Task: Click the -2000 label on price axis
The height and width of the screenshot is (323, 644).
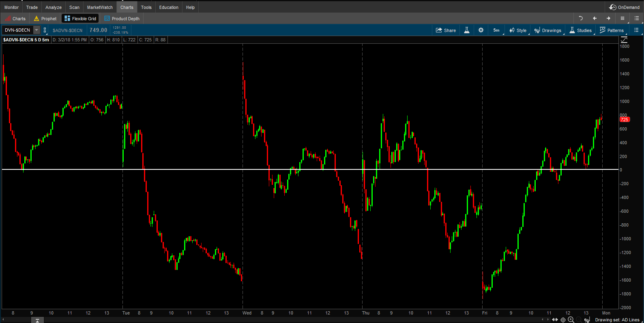Action: point(625,308)
